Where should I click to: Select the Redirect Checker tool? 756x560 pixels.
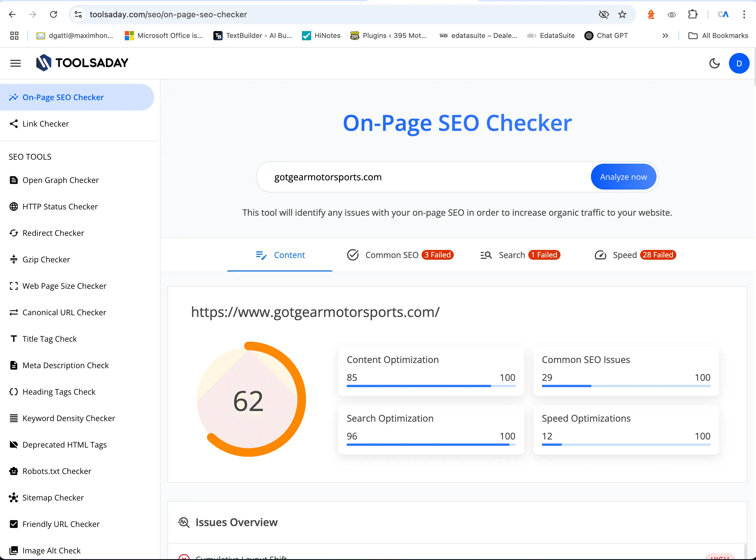[53, 233]
